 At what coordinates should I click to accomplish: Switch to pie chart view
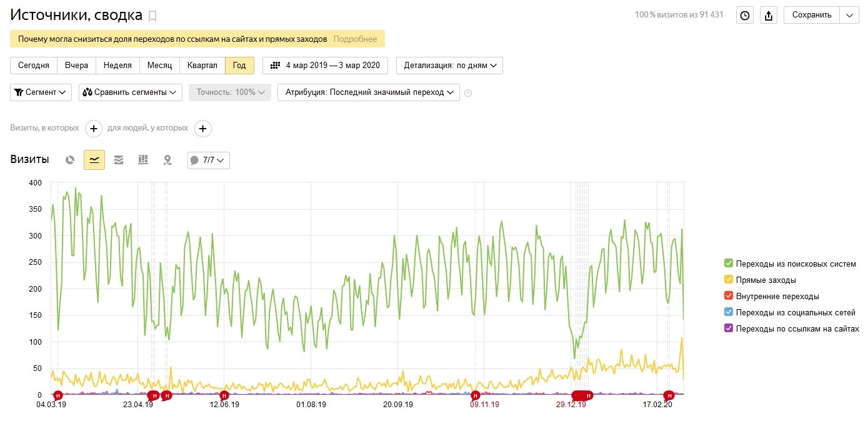click(70, 160)
